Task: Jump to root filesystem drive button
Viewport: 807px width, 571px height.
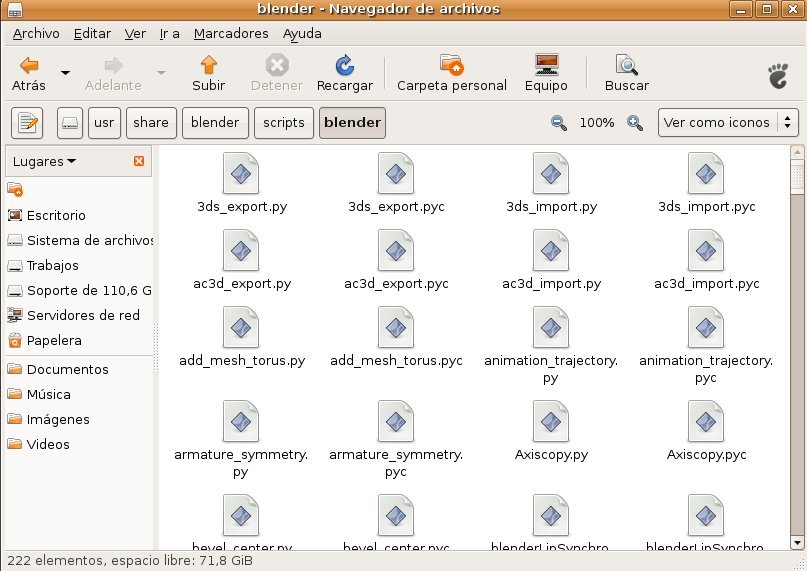Action: pyautogui.click(x=69, y=123)
